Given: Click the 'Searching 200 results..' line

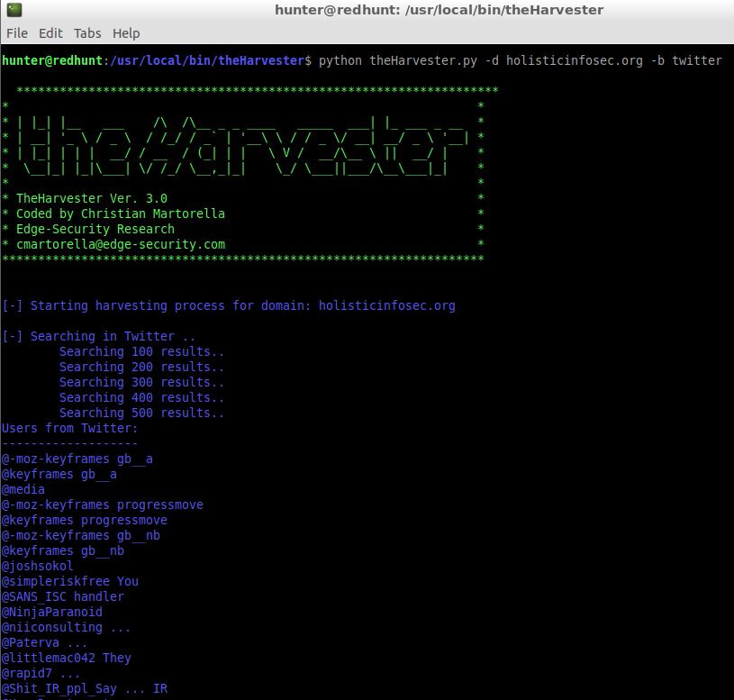Looking at the screenshot, I should pyautogui.click(x=141, y=367).
